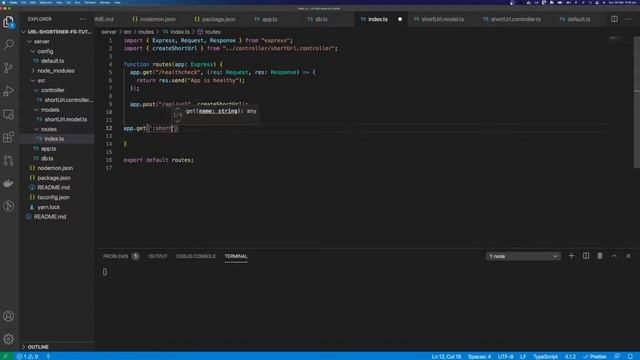Click the remote indicator in status bar
The width and height of the screenshot is (640, 360).
click(x=6, y=356)
